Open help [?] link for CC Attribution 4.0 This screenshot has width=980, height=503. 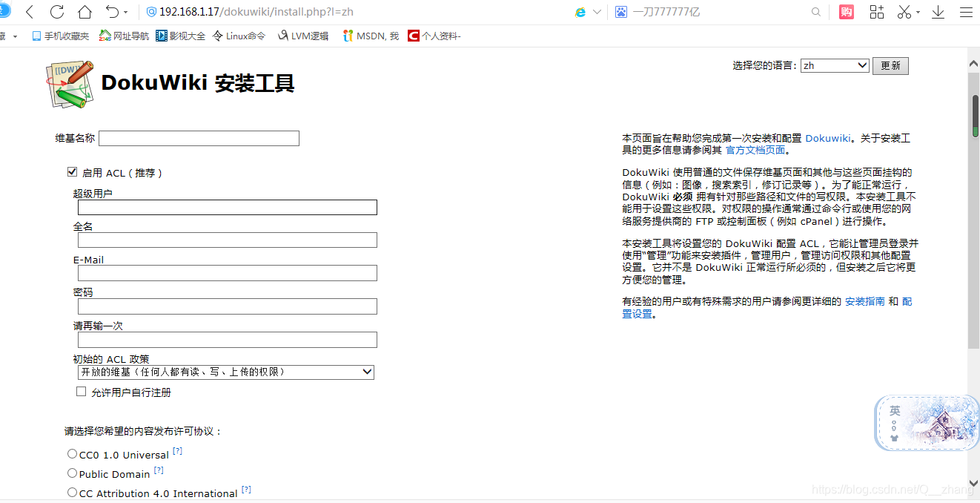(246, 490)
